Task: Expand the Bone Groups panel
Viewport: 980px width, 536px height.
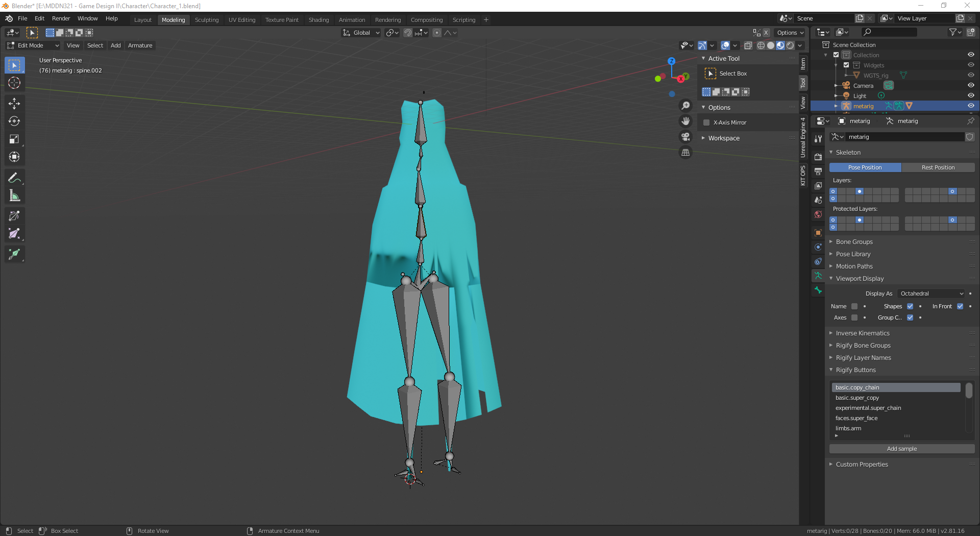Action: pyautogui.click(x=854, y=242)
